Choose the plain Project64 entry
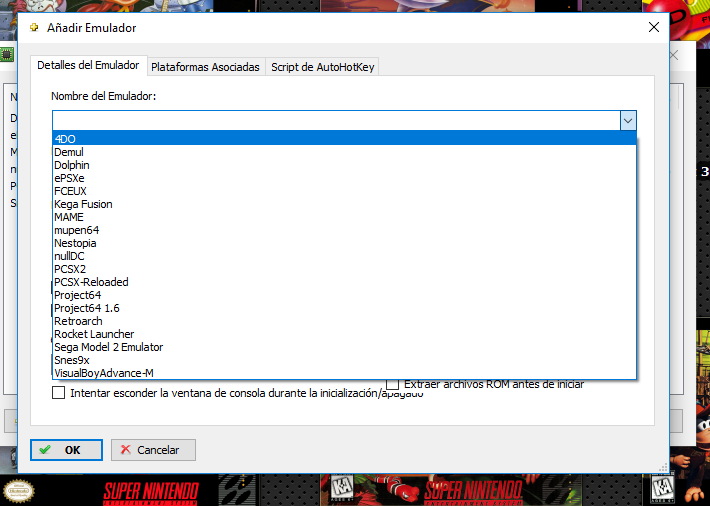 point(344,295)
